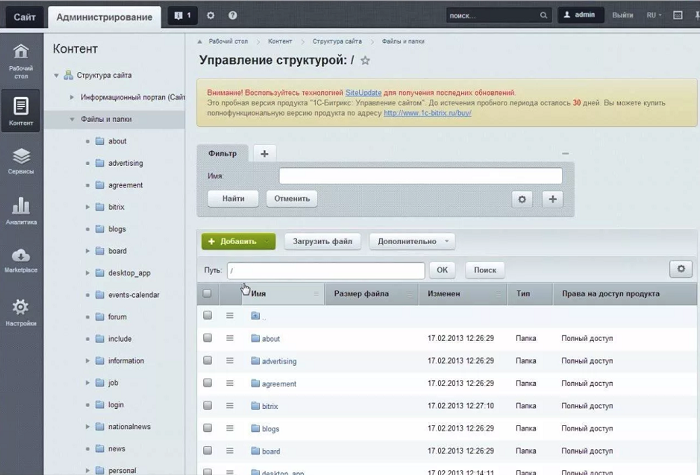Check the about folder checkbox
The image size is (700, 475).
[207, 338]
